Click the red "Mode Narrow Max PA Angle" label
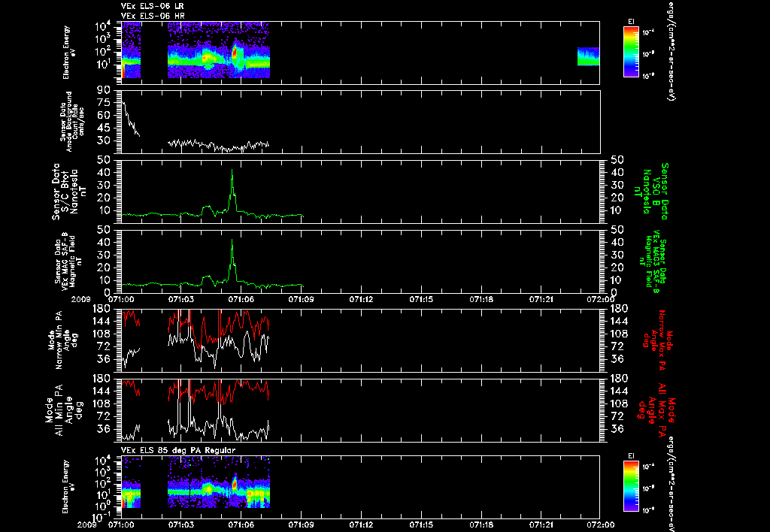Screen dimensions: 770x532 coord(655,340)
